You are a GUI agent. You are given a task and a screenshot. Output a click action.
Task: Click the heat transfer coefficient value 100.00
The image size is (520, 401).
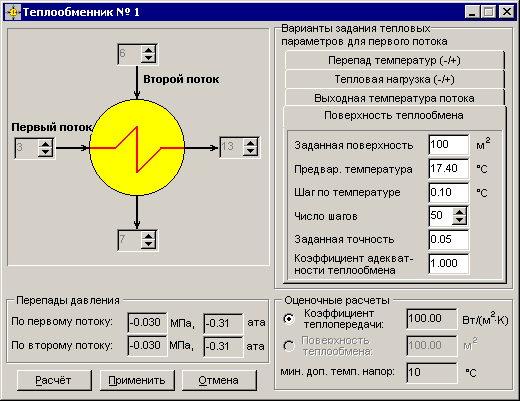(432, 319)
